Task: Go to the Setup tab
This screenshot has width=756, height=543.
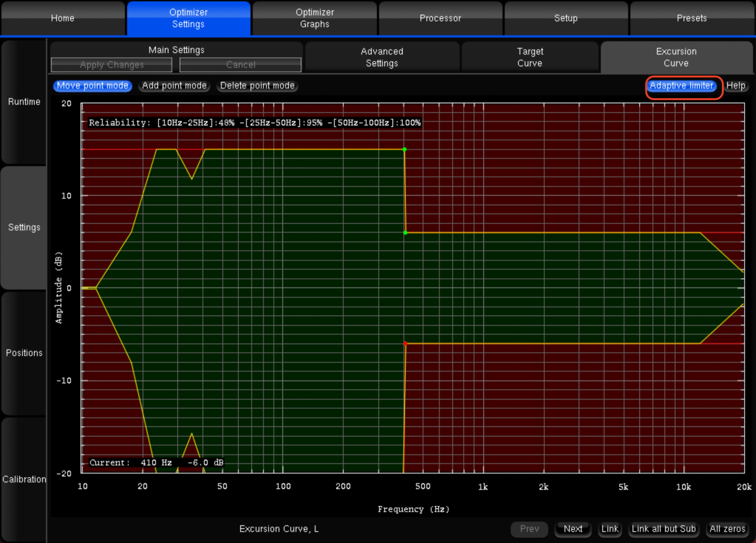Action: pos(566,18)
